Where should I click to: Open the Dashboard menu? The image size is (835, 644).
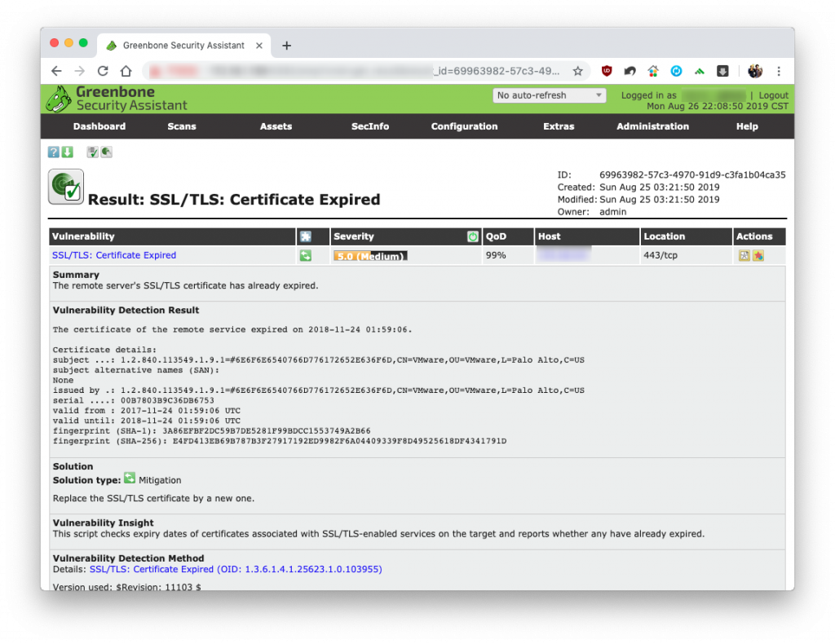pyautogui.click(x=99, y=126)
